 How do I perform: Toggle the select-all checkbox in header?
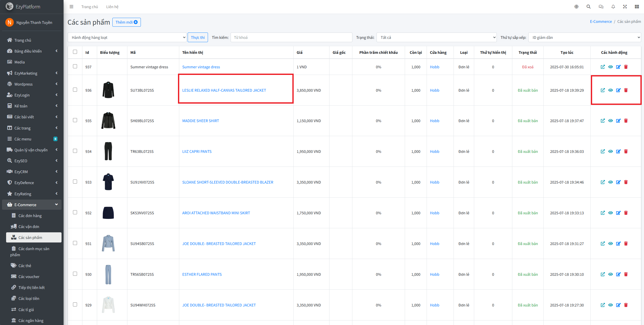pos(75,52)
